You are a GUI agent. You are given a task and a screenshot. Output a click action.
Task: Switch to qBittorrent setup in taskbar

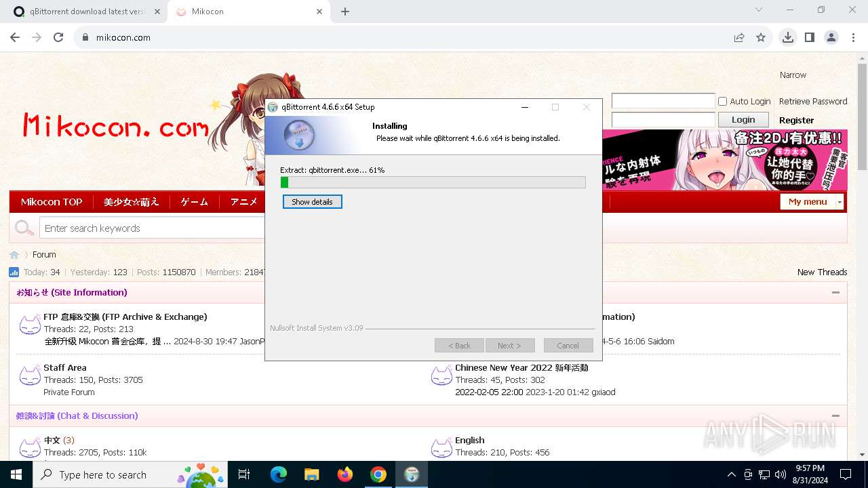412,474
